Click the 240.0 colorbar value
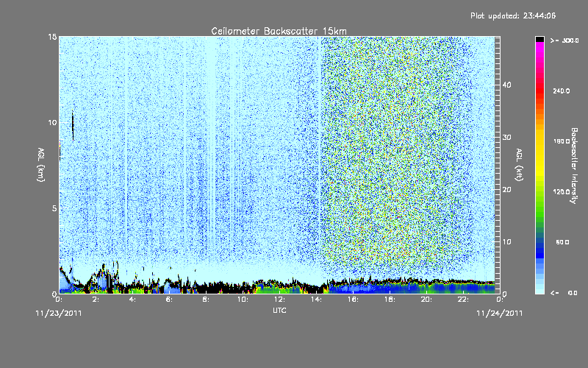The width and height of the screenshot is (588, 368). [x=562, y=91]
